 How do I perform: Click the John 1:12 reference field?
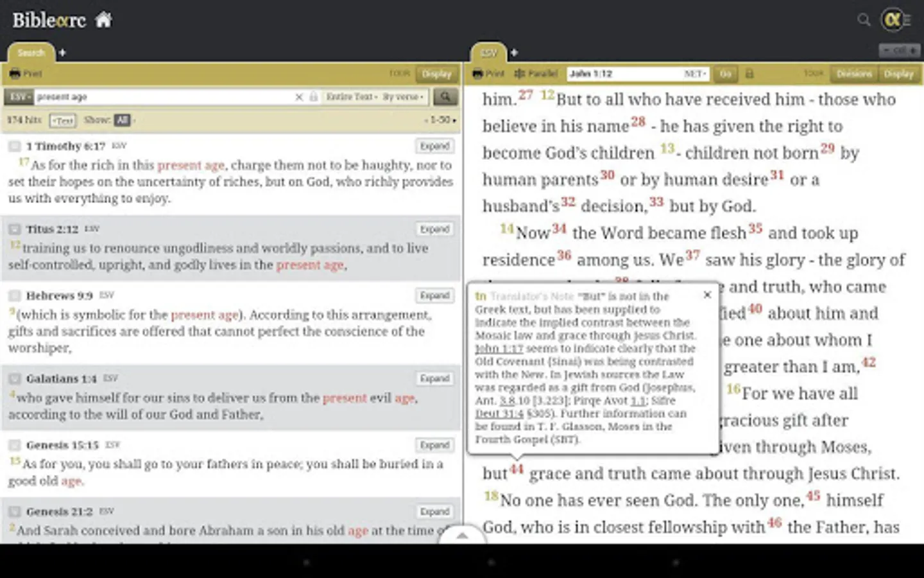624,74
